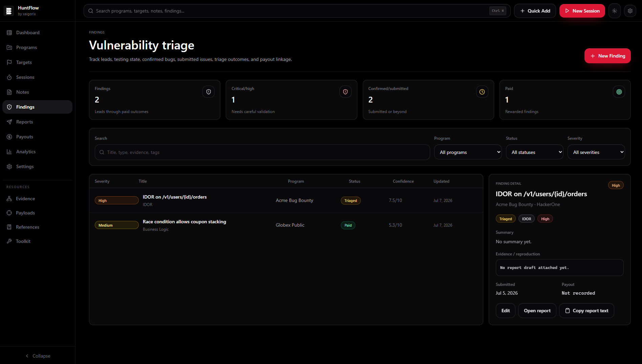This screenshot has height=364, width=642.
Task: Select the Findings sidebar item
Action: (x=37, y=107)
